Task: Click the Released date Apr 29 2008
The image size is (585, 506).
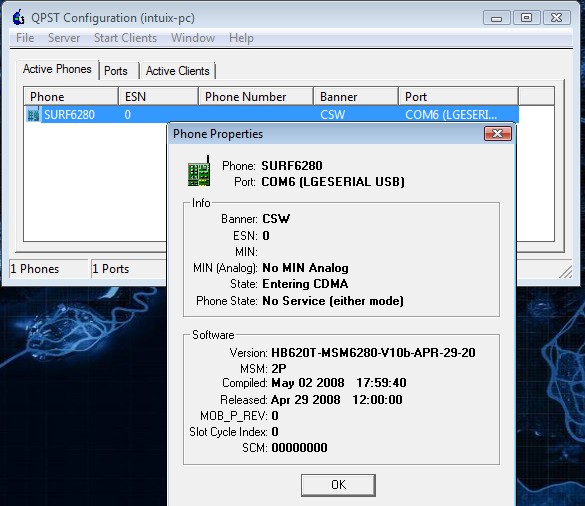Action: pos(306,400)
